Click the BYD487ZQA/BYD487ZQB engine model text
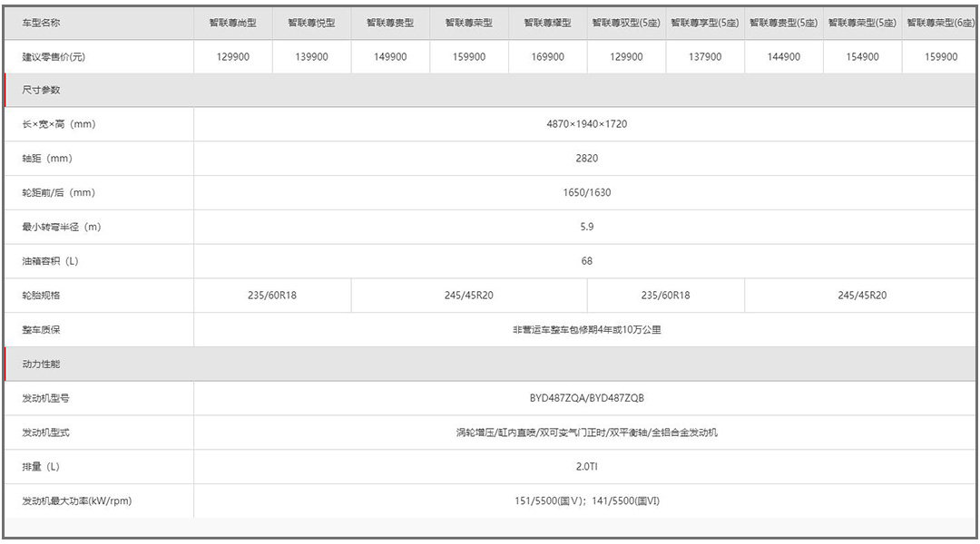The width and height of the screenshot is (980, 544). point(586,398)
